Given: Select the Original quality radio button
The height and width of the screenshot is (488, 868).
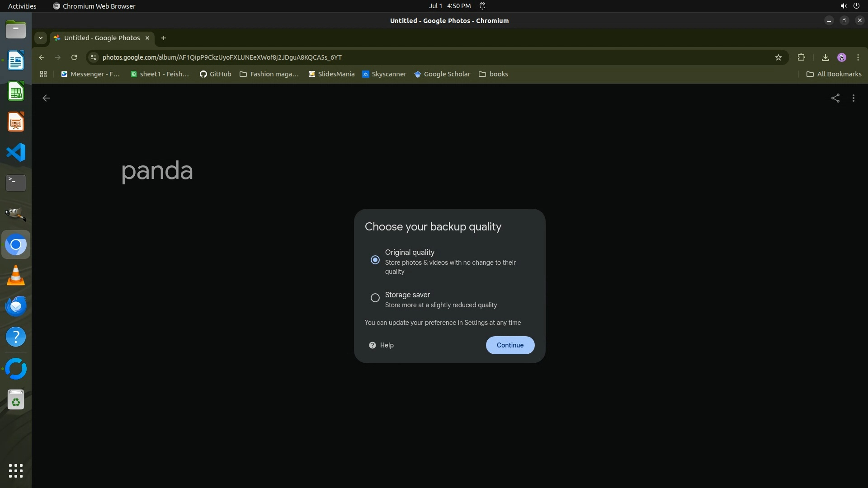Looking at the screenshot, I should tap(375, 260).
